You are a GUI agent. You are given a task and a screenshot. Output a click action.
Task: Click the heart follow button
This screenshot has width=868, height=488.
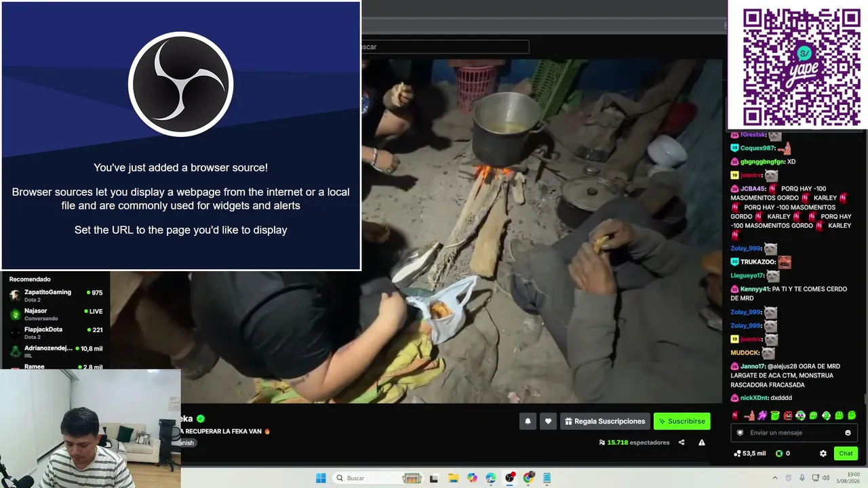coord(548,421)
